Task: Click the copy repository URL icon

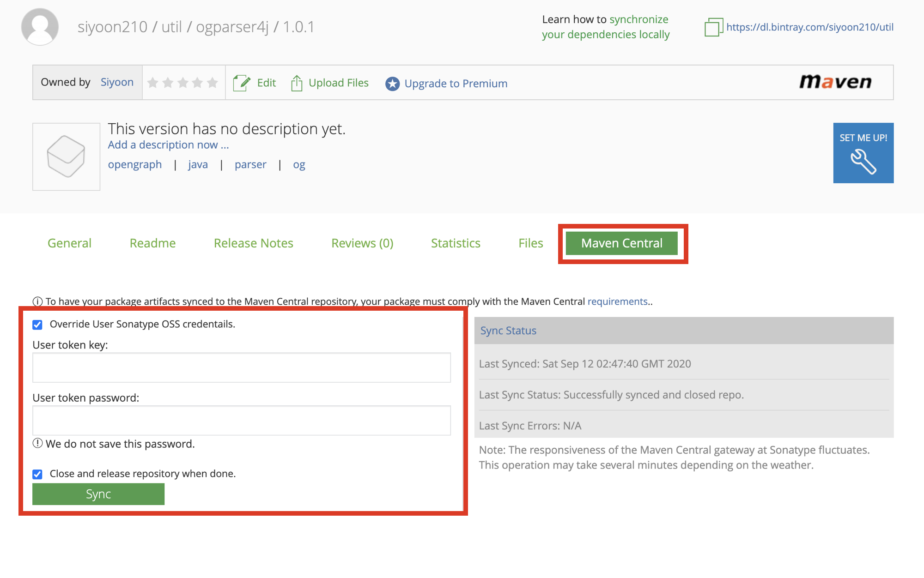Action: click(713, 27)
